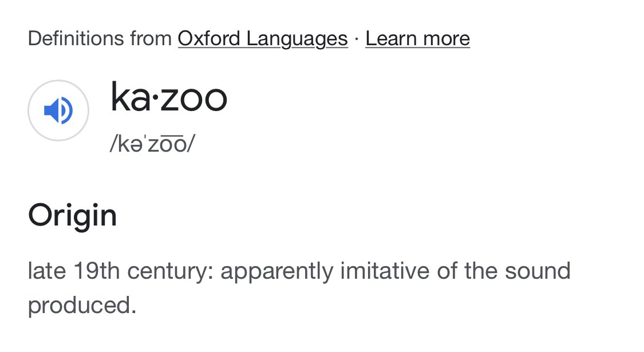Screen dimensions: 644x352
Task: Click the word "Oxford" in the source link
Action: click(209, 39)
